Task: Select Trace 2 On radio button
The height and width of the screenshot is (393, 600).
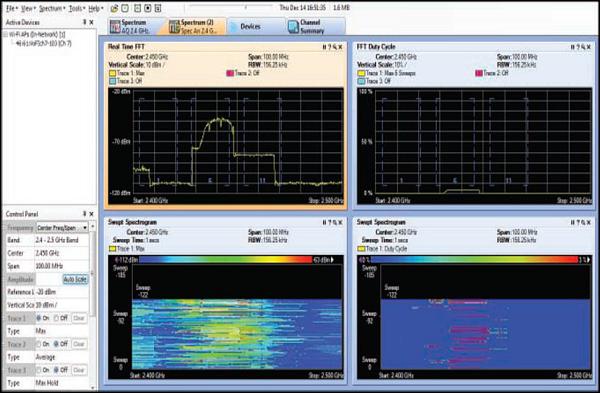Action: click(x=39, y=344)
